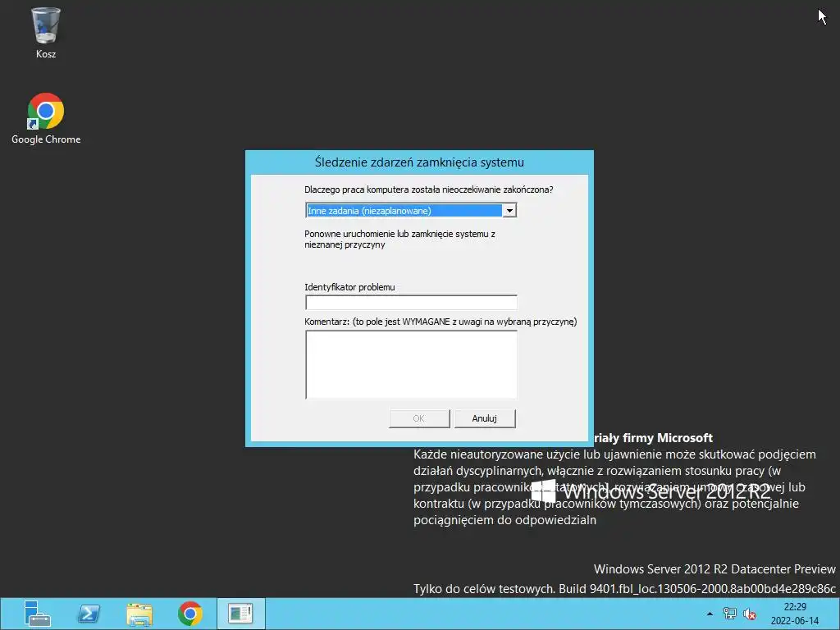Launch Chrome from the taskbar
840x630 pixels.
[x=190, y=614]
